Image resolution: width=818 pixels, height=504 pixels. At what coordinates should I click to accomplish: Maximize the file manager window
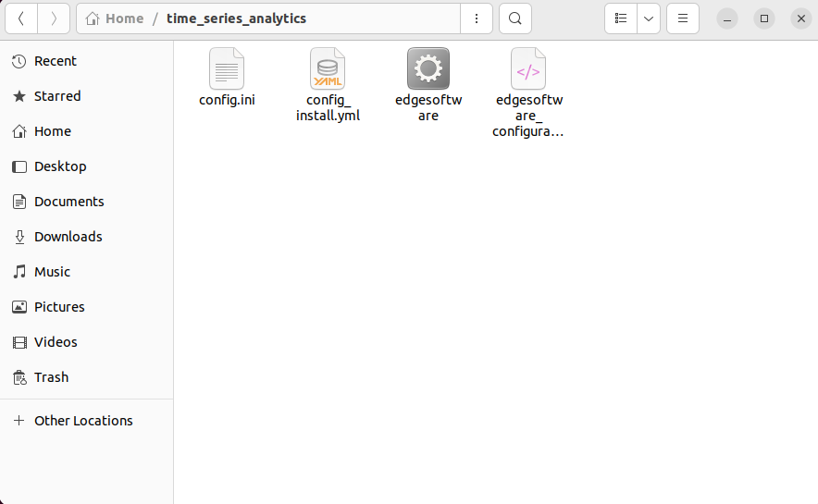[764, 18]
